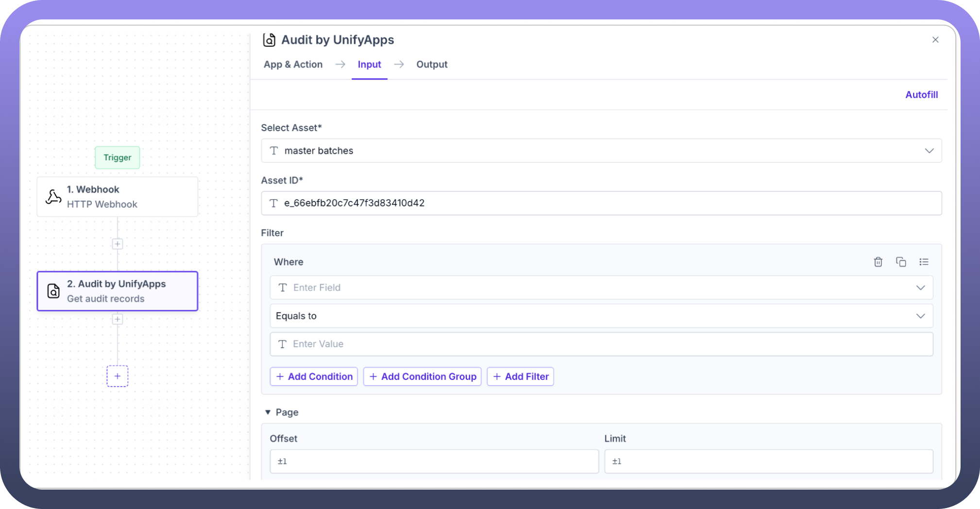Screen dimensions: 980x509
Task: Add a step right below the Audit node
Action: (x=118, y=319)
